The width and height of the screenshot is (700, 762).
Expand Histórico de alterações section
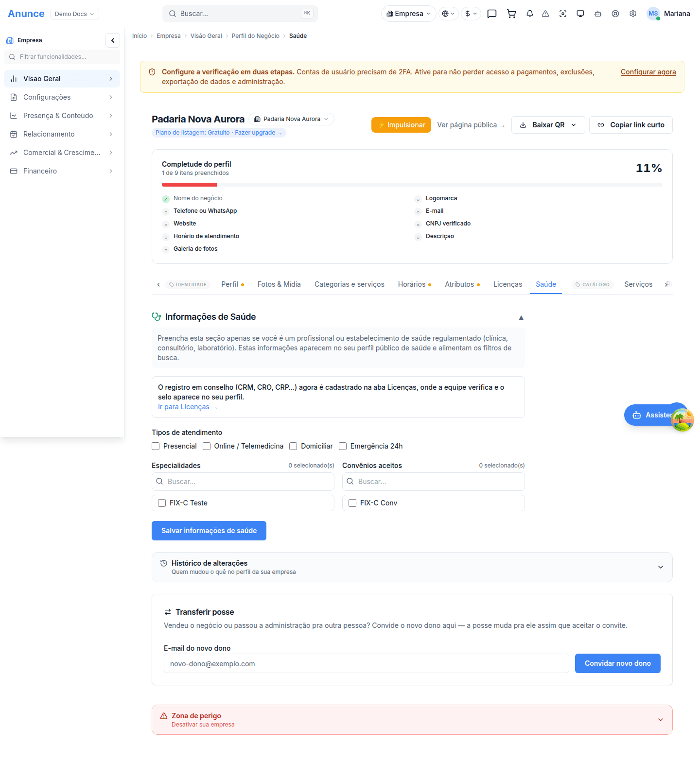tap(412, 567)
